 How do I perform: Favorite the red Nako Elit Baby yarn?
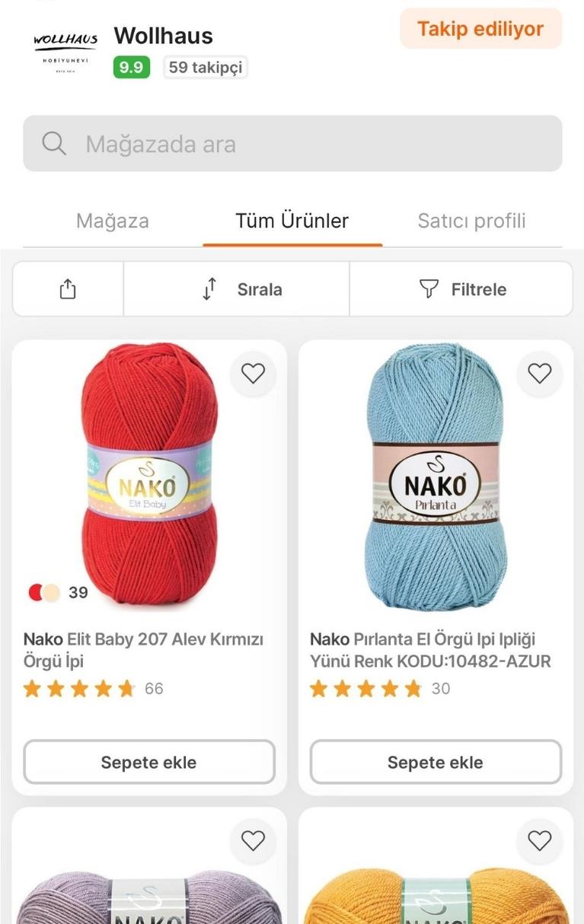[253, 373]
